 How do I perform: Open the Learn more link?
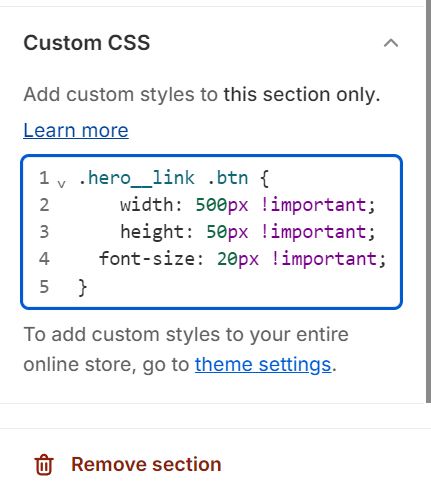(76, 130)
